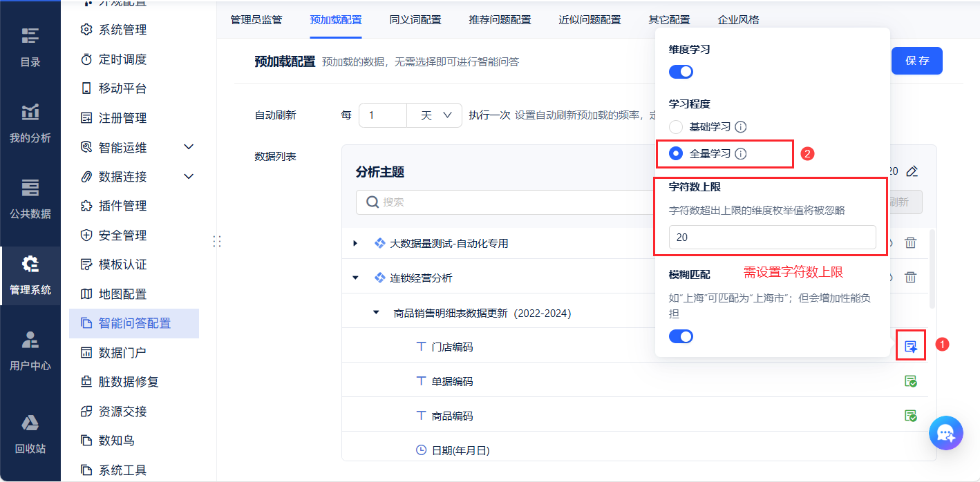Select the 全量学习 radio option
980x482 pixels.
(676, 153)
